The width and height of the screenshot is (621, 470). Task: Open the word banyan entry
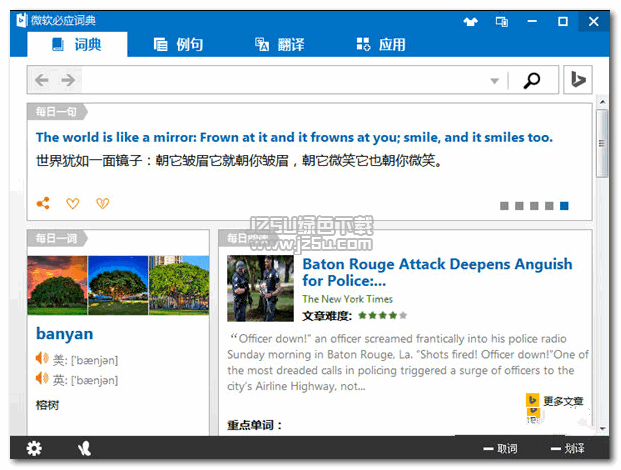65,334
